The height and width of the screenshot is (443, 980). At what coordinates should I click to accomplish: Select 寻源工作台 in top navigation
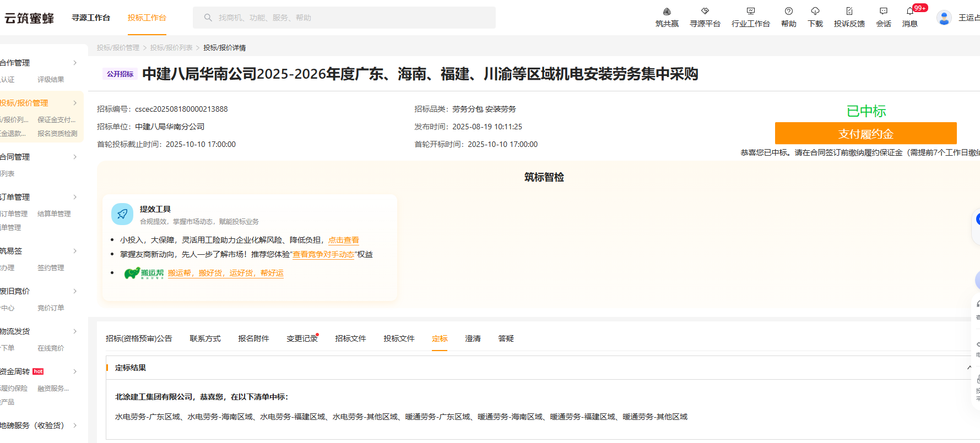[x=91, y=18]
